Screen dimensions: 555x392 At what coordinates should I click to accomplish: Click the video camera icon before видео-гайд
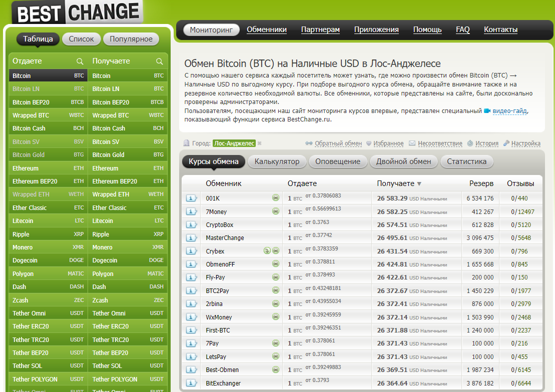point(487,110)
